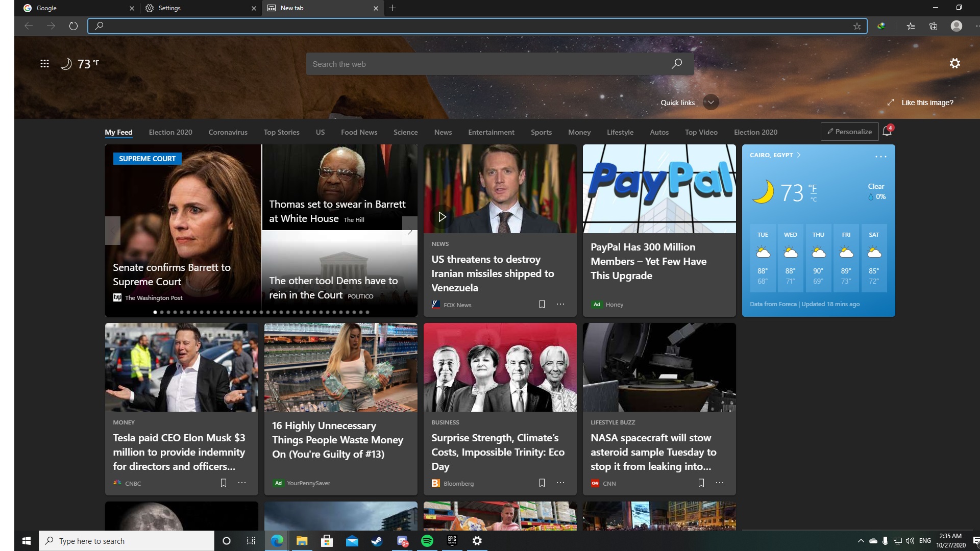Open more options on CNBC Tesla card
Image resolution: width=980 pixels, height=551 pixels.
click(242, 483)
